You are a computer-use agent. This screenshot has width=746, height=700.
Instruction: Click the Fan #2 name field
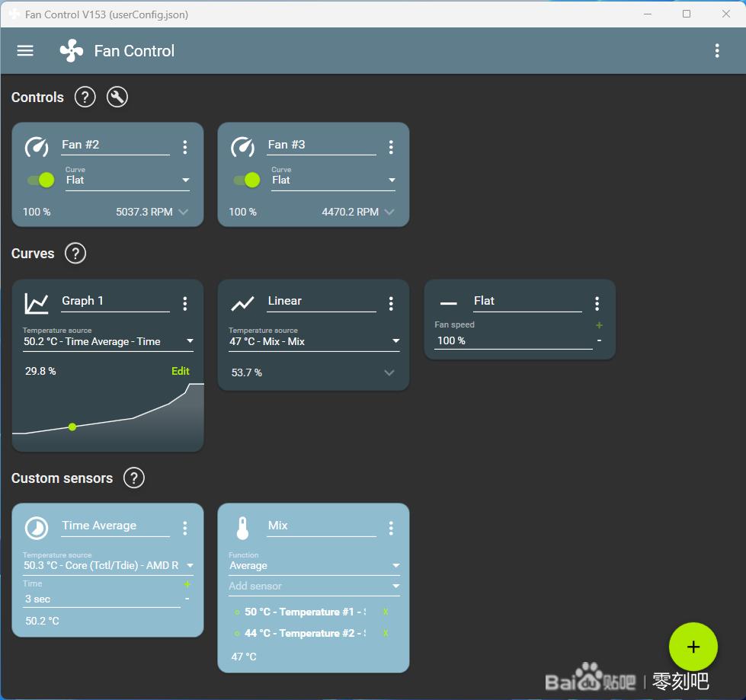(116, 145)
